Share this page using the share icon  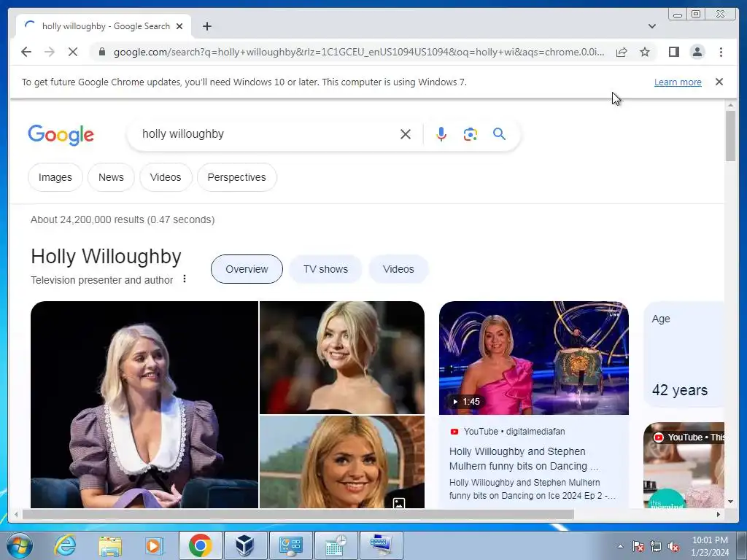tap(622, 52)
